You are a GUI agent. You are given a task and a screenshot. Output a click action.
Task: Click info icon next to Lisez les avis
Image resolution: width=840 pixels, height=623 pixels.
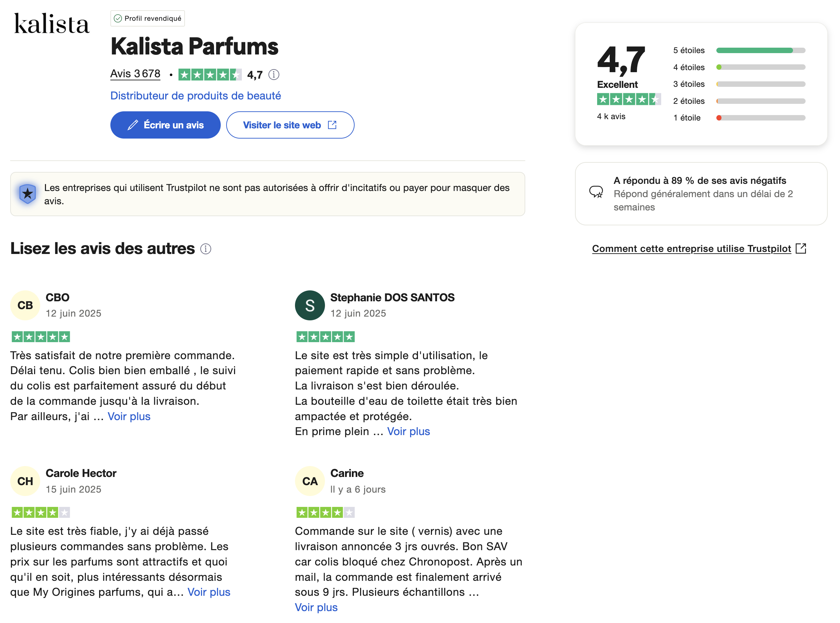(206, 249)
